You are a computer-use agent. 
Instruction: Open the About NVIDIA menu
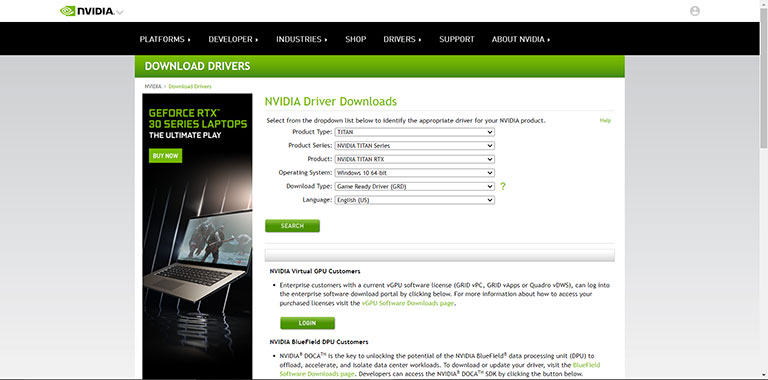(521, 39)
